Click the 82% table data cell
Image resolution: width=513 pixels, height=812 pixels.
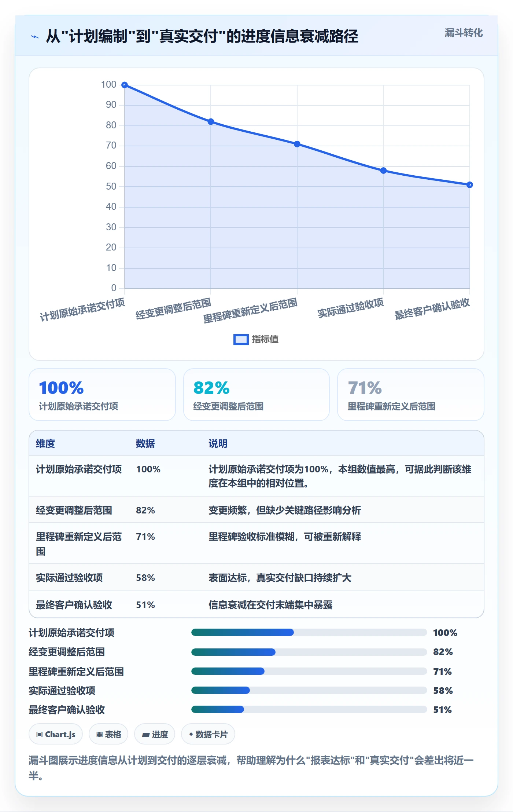click(x=145, y=510)
